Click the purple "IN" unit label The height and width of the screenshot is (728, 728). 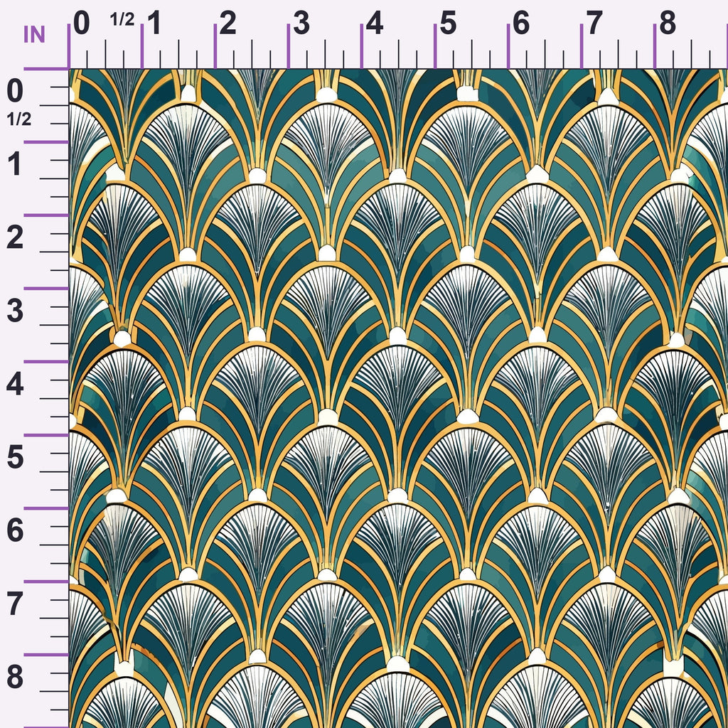tap(34, 34)
